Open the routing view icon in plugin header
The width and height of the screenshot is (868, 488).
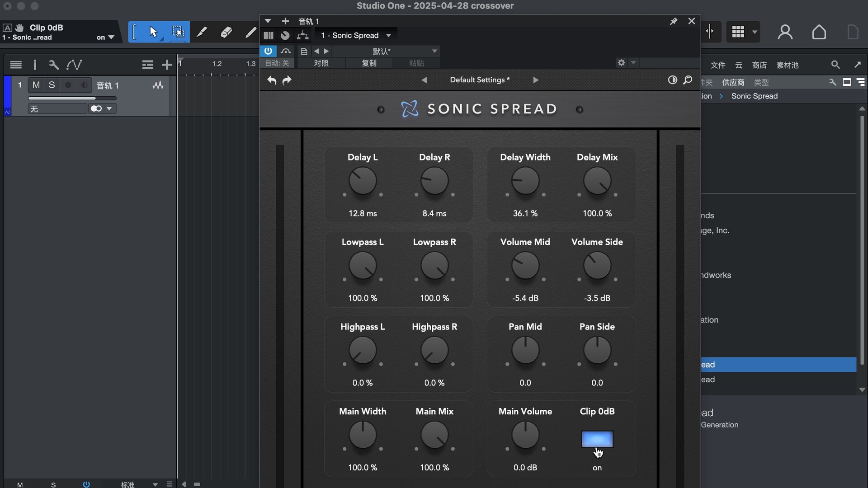(303, 35)
